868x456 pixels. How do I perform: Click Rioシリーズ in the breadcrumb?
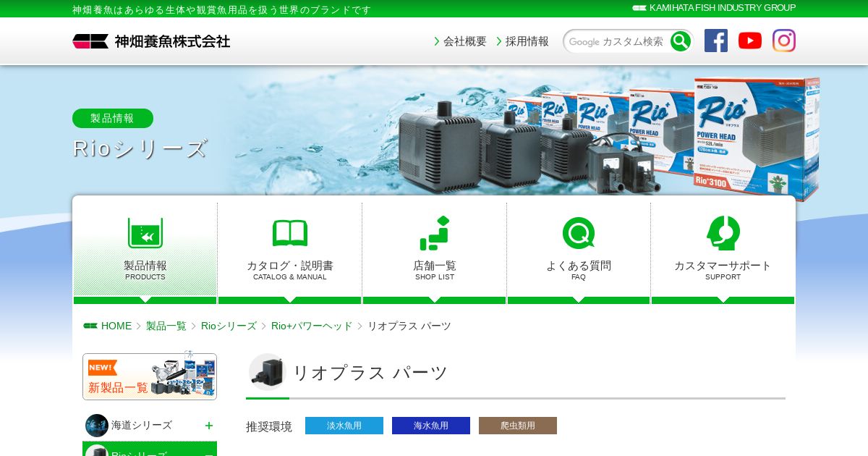tap(229, 326)
